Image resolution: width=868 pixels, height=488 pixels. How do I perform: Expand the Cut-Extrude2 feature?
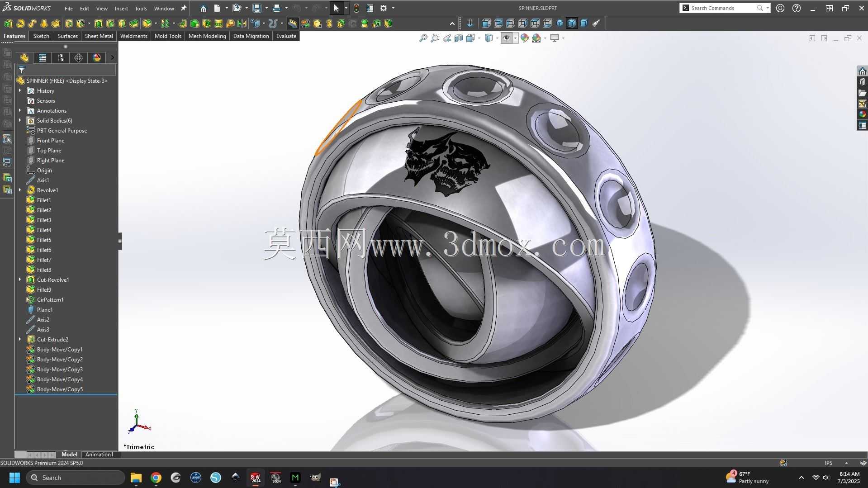tap(20, 340)
